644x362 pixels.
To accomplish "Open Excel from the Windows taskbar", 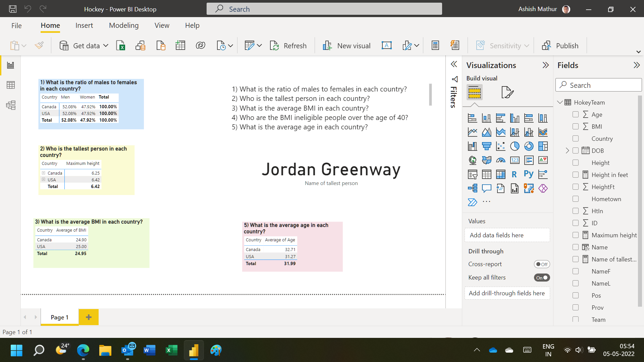I will pos(171,350).
